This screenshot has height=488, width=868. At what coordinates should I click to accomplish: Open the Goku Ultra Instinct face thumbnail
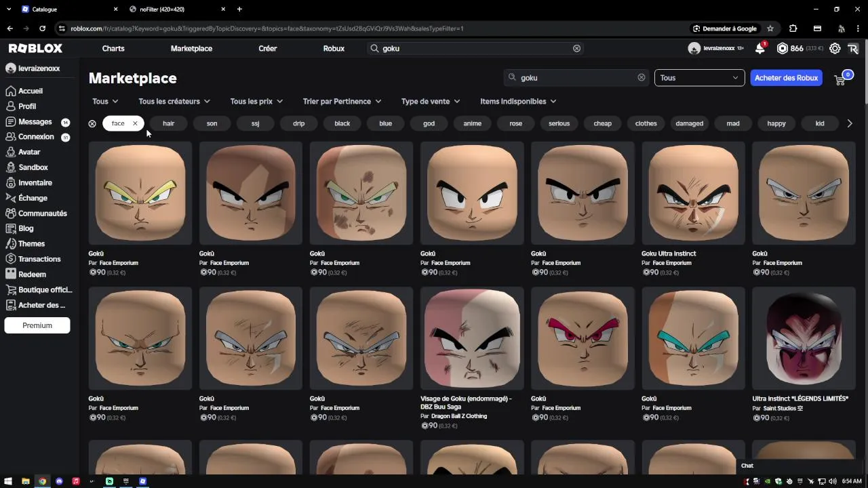click(693, 193)
